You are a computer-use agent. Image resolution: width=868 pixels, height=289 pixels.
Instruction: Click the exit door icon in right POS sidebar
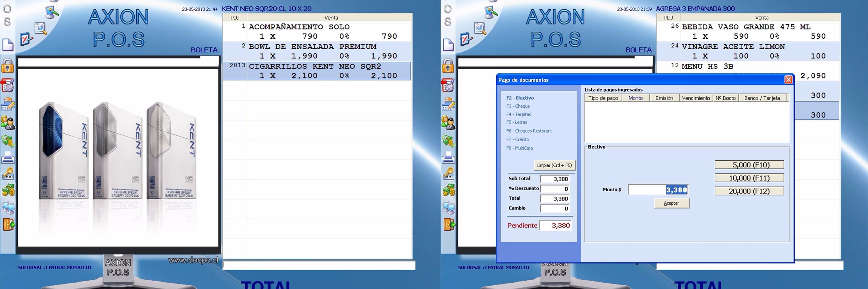[x=449, y=224]
